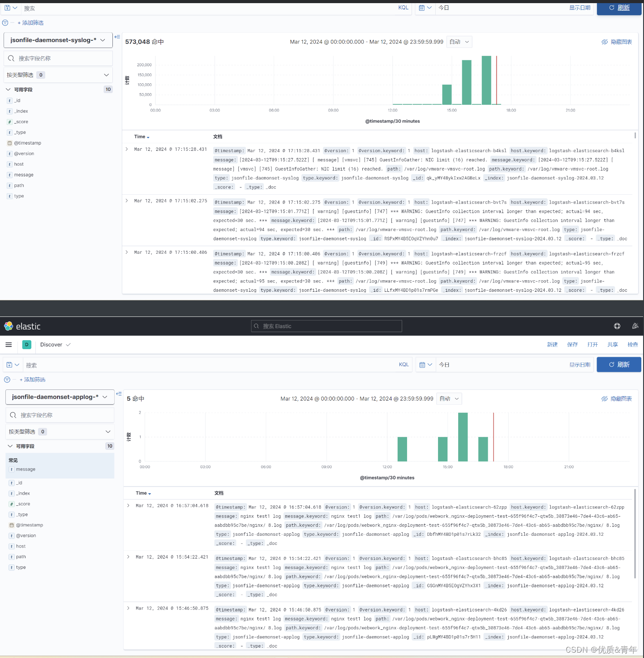Screen dimensions: 644x658
Task: Focus field name search in applog sidebar
Action: click(x=60, y=415)
